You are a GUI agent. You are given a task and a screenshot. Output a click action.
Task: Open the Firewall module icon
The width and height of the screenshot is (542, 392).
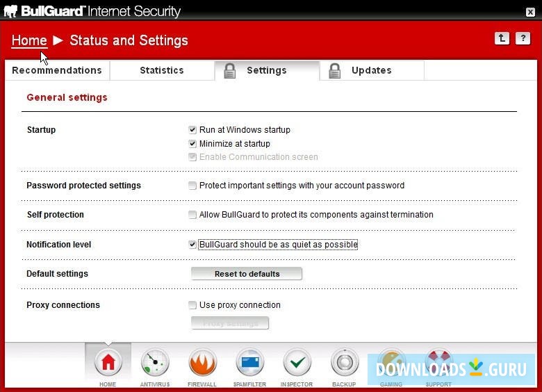[x=202, y=363]
